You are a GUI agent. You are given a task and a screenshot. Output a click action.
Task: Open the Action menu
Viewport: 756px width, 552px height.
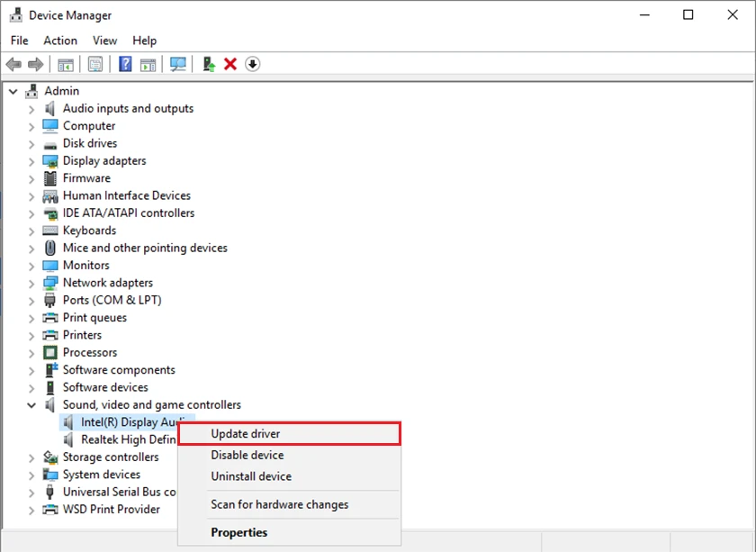pos(60,41)
